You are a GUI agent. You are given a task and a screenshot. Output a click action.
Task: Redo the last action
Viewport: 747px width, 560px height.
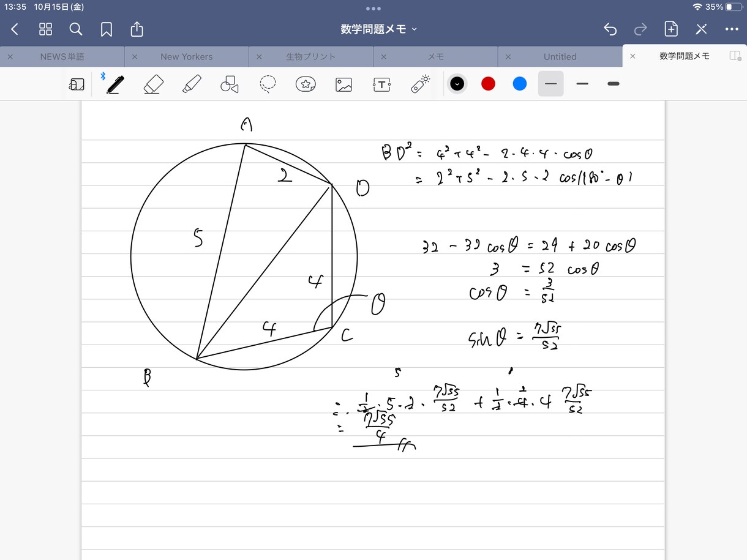640,29
